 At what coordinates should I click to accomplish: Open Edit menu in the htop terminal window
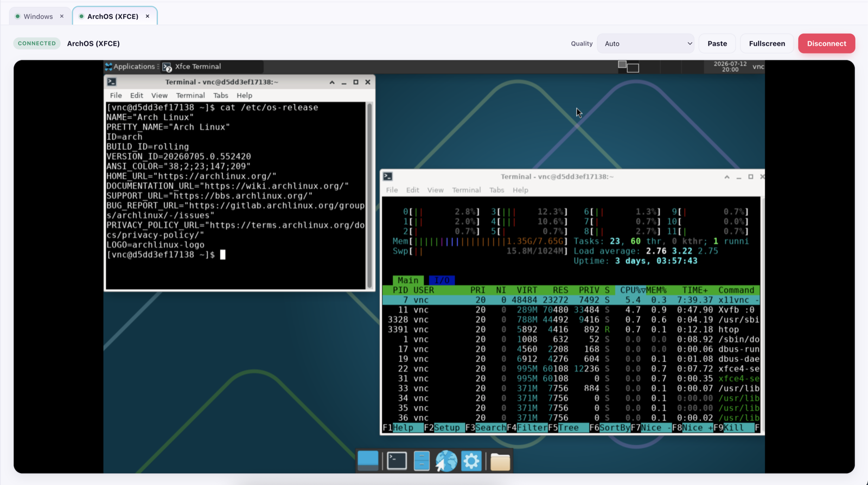tap(413, 190)
